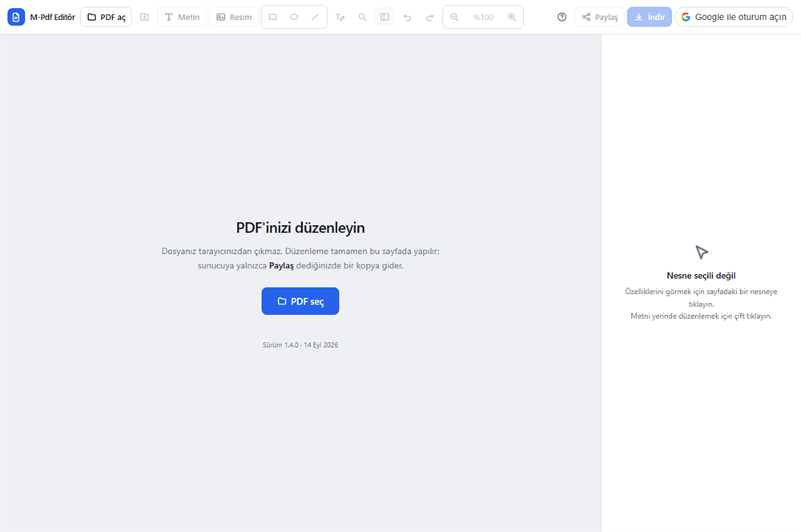Click the Paylaş share button
This screenshot has height=532, width=801.
click(x=600, y=17)
